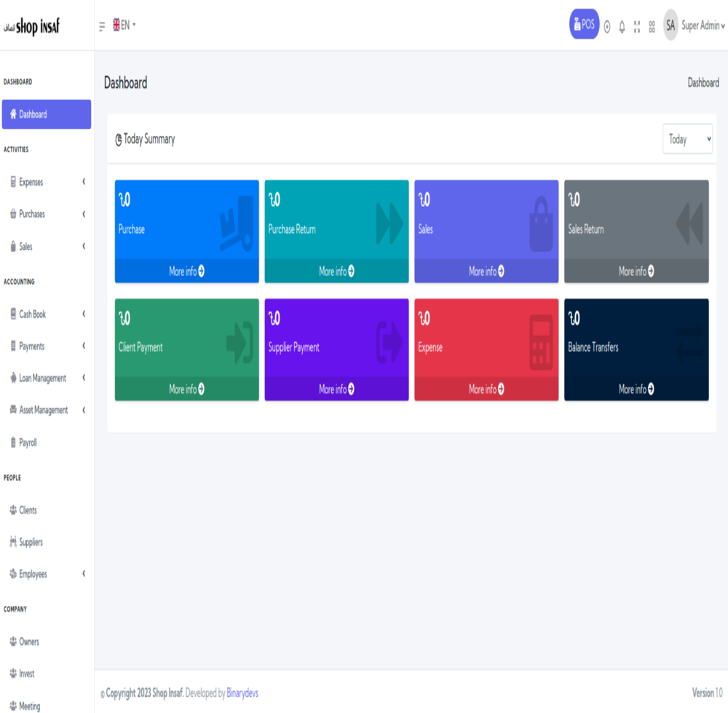Image resolution: width=728 pixels, height=713 pixels.
Task: Click the SA user avatar
Action: pyautogui.click(x=670, y=25)
